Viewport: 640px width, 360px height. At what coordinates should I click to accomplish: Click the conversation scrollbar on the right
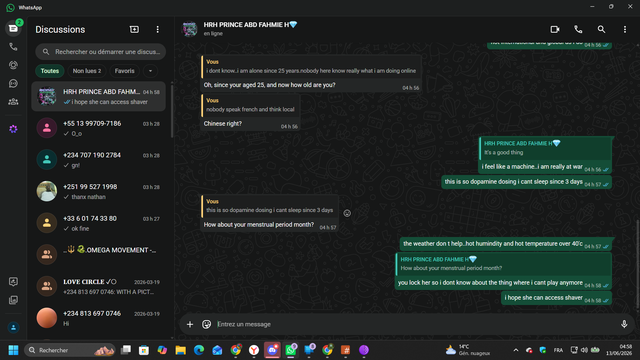click(638, 264)
